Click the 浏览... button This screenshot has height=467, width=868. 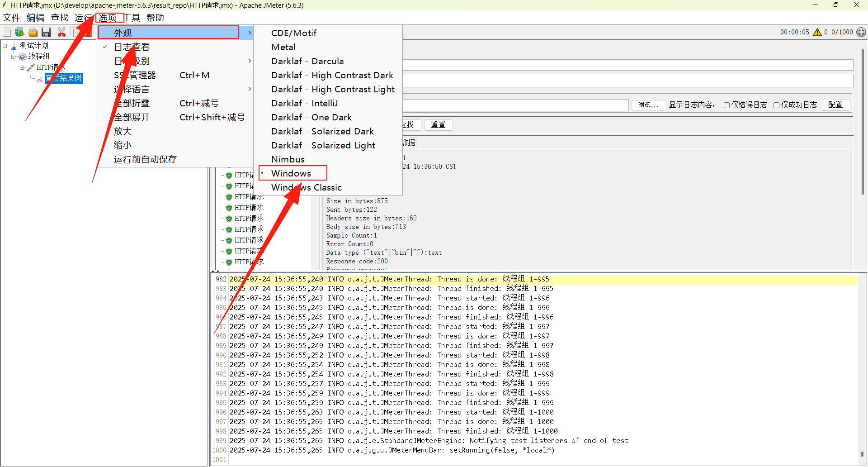(649, 105)
